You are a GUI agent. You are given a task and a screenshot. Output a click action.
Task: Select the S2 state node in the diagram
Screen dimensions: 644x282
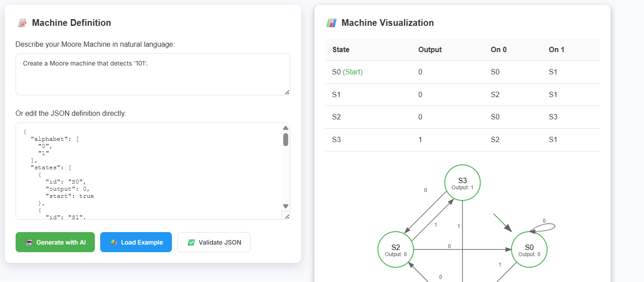point(395,250)
